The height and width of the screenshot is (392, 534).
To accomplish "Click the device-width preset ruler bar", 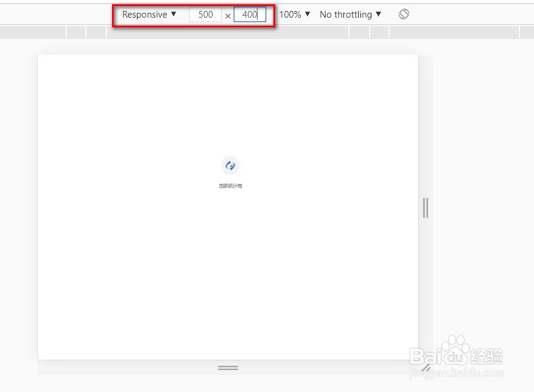I will (x=267, y=32).
